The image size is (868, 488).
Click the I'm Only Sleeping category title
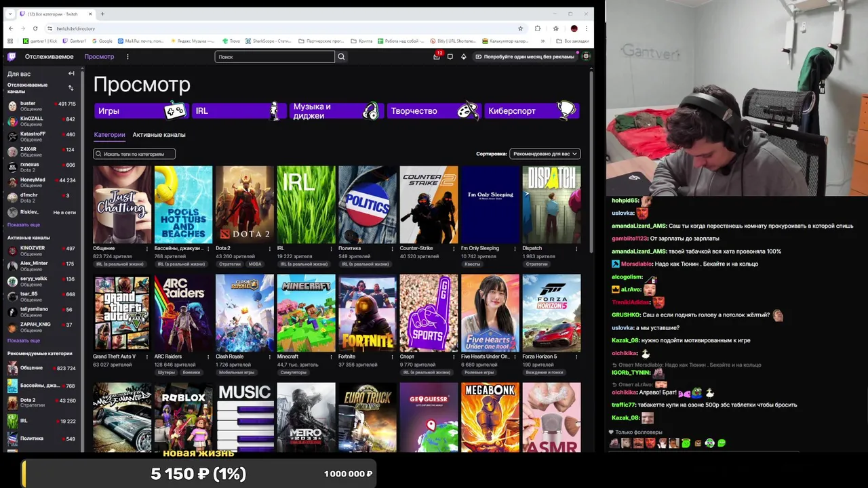(x=480, y=249)
